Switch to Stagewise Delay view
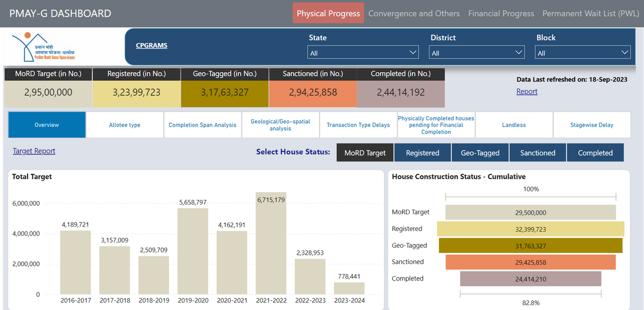 coord(591,124)
